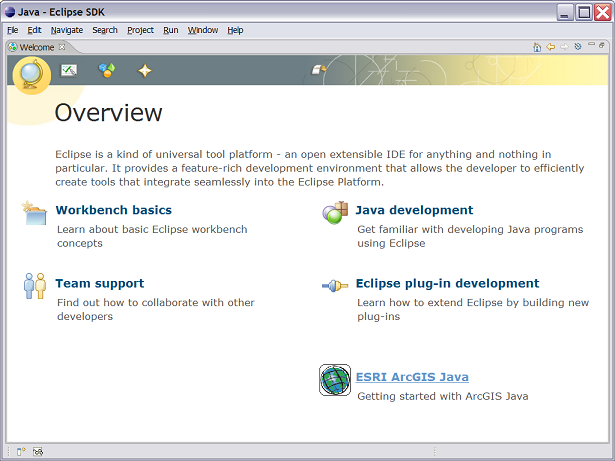Open the Help menu

click(235, 30)
